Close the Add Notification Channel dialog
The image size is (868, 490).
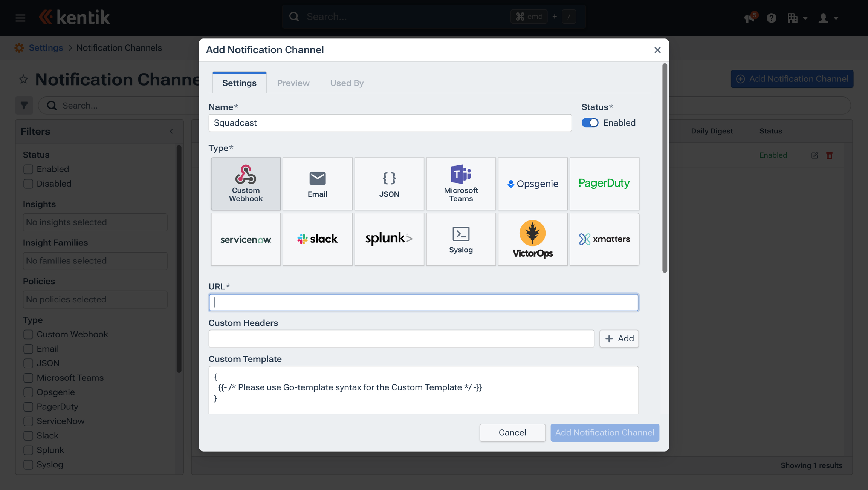pos(657,50)
